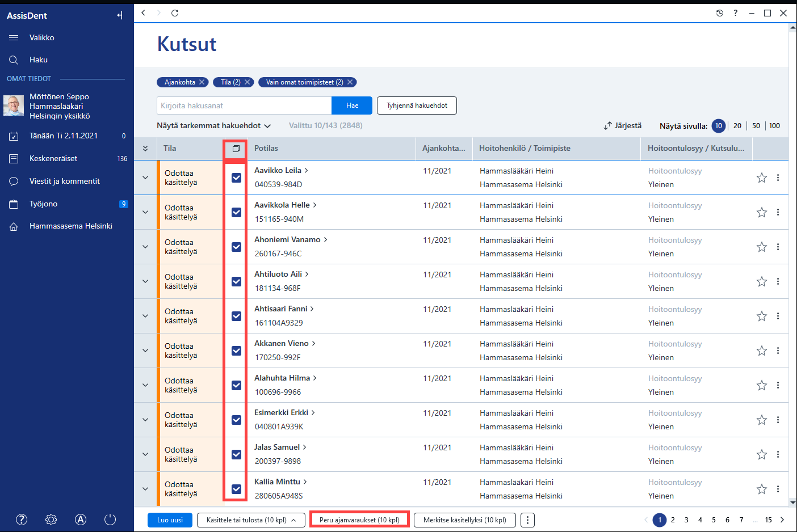The image size is (797, 532).
Task: Open patient Aavikko Leila
Action: 281,170
